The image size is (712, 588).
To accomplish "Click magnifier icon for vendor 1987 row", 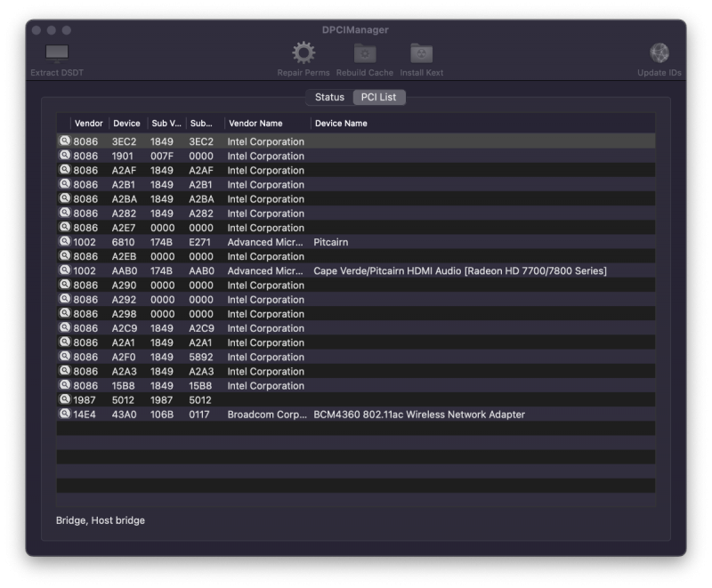I will pyautogui.click(x=65, y=399).
